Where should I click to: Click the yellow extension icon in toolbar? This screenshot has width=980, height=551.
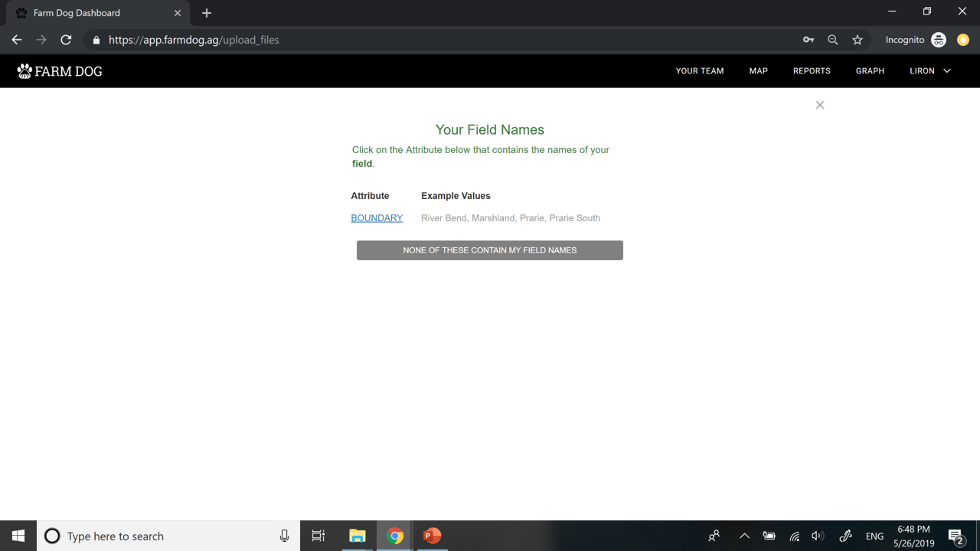(963, 40)
